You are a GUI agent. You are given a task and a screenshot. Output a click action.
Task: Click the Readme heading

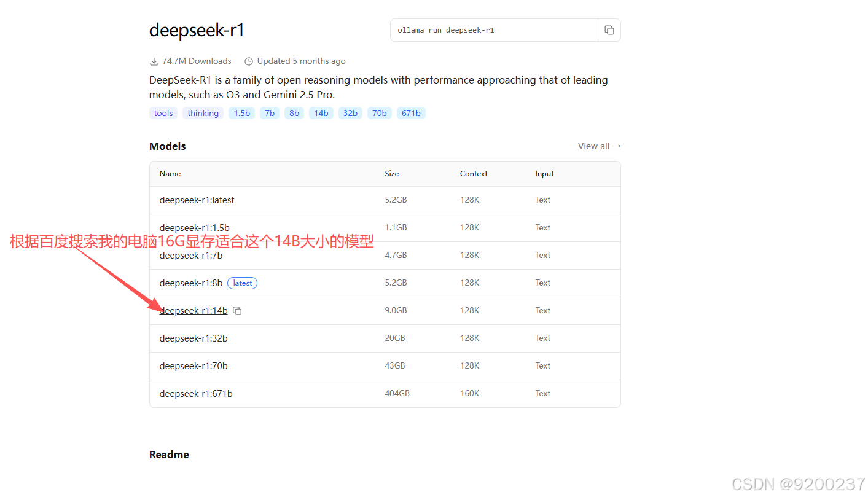coord(169,455)
